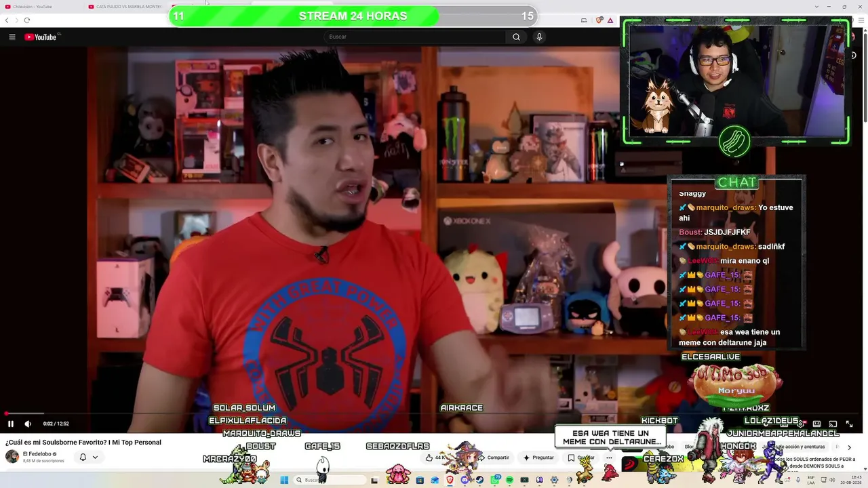Open Discord from the taskbar

[x=465, y=480]
